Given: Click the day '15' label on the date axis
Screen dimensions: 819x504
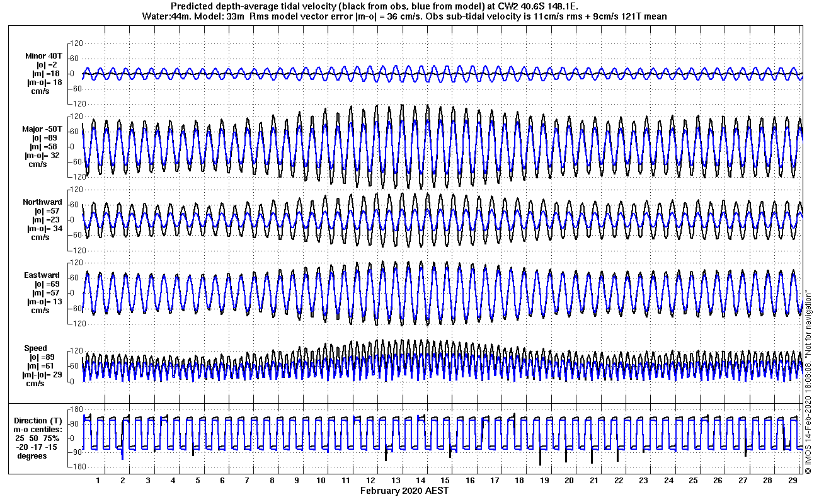Looking at the screenshot, I should (x=445, y=481).
